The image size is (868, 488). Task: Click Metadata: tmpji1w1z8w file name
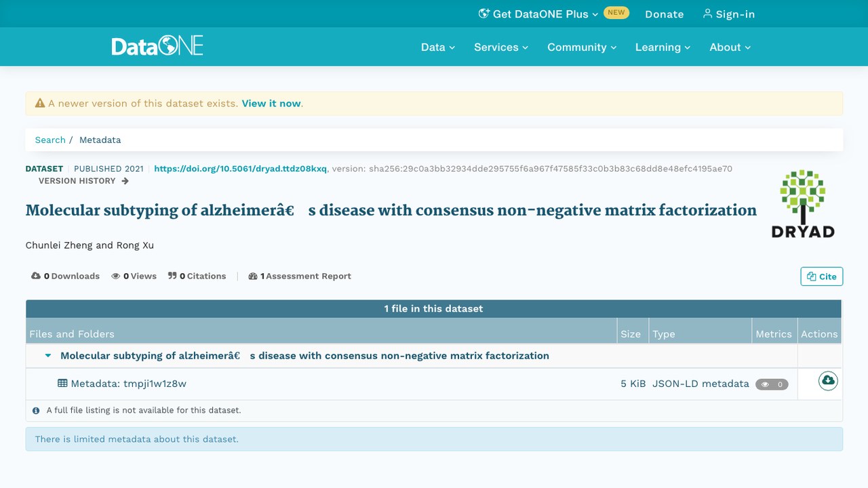(128, 384)
